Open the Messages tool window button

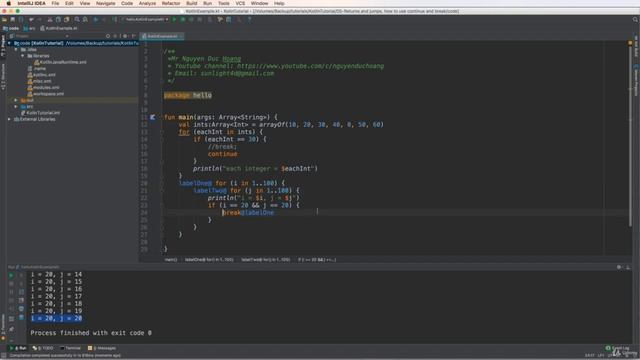click(x=102, y=348)
